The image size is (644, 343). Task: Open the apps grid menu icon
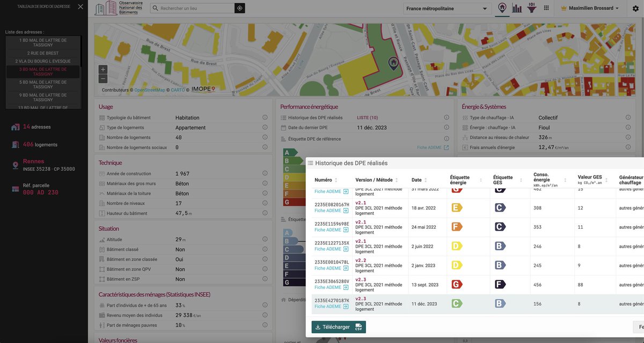[546, 8]
